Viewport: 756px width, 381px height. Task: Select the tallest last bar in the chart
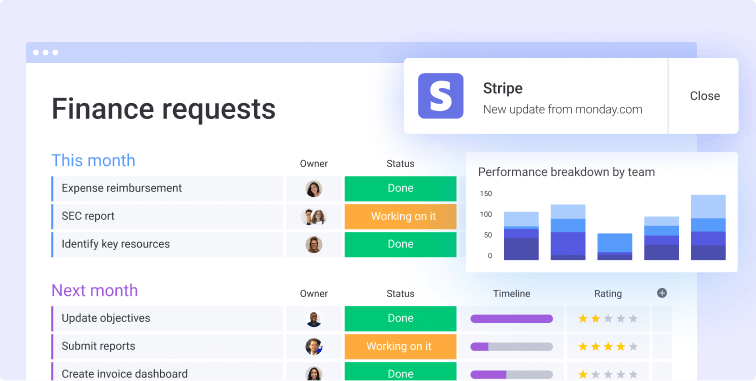[x=708, y=227]
